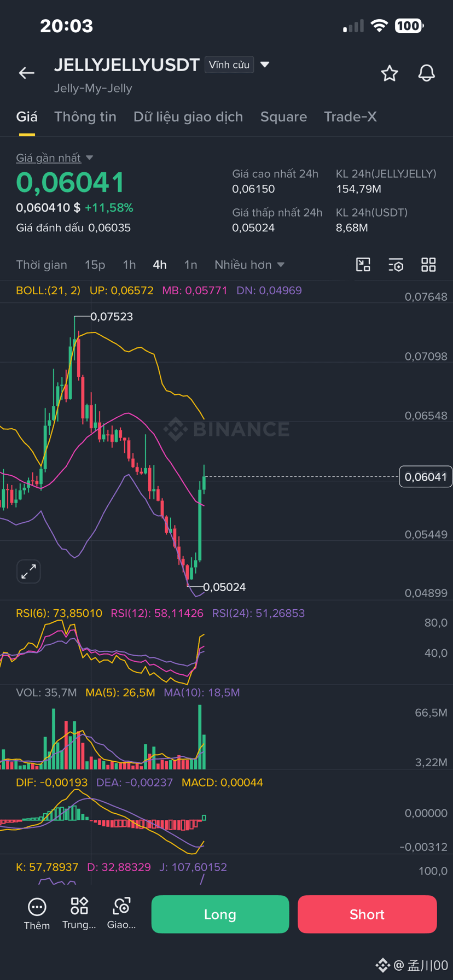Viewport: 453px width, 980px height.
Task: Tap the RSI(12): 58,11426 label
Action: 157,613
